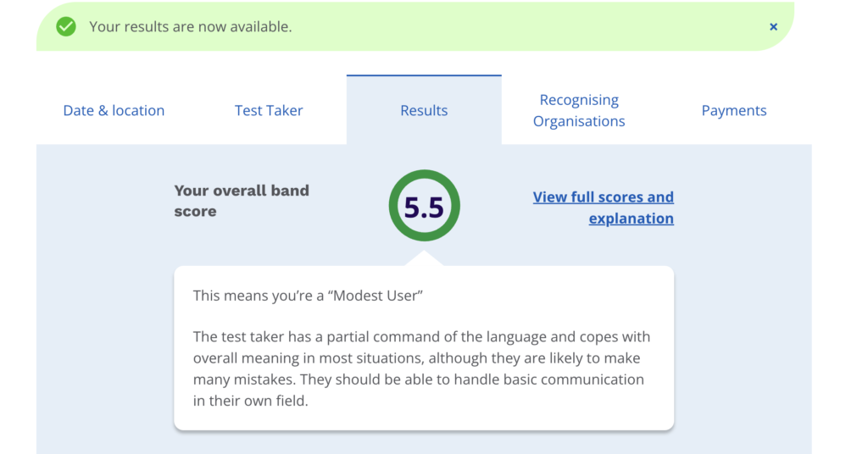Click the green checkmark success icon
This screenshot has width=868, height=454.
[66, 27]
